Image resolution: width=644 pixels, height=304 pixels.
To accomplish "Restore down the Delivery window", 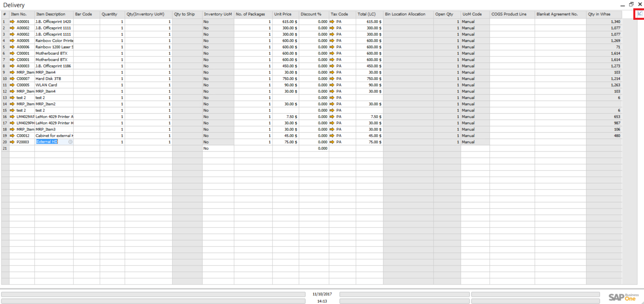I will (x=631, y=4).
